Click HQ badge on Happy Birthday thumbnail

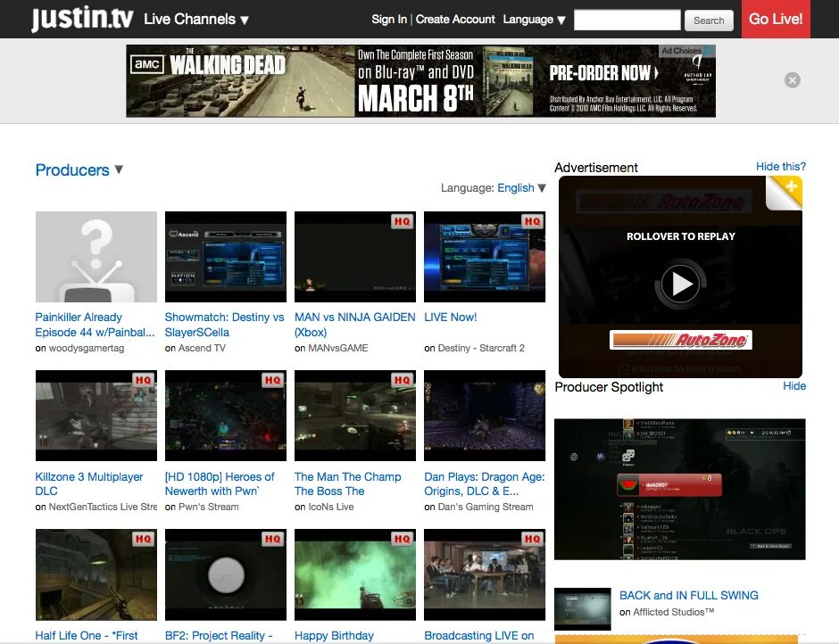click(403, 539)
